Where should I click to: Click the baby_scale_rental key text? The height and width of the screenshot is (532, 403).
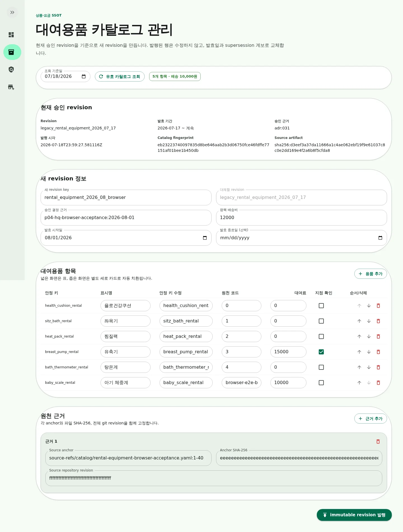click(x=60, y=383)
